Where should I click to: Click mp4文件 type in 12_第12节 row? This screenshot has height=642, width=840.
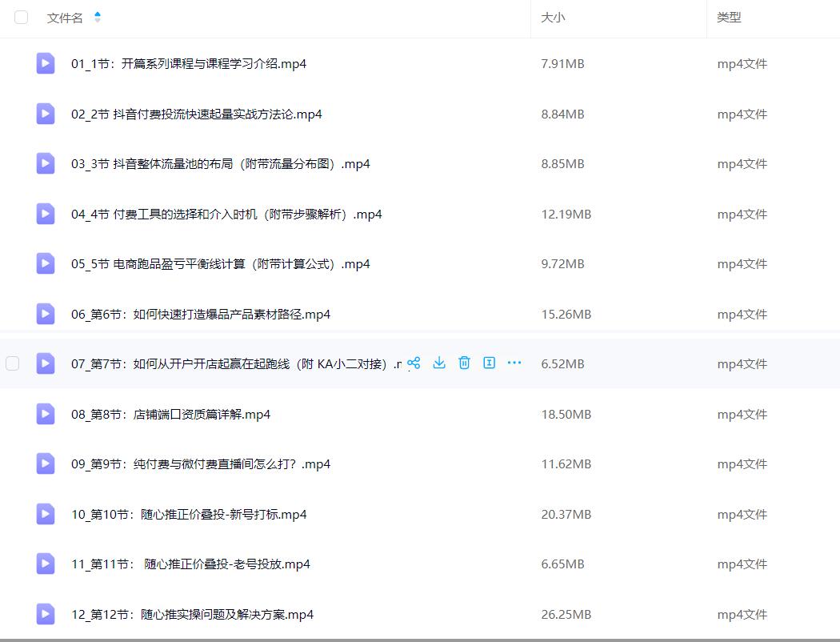742,615
